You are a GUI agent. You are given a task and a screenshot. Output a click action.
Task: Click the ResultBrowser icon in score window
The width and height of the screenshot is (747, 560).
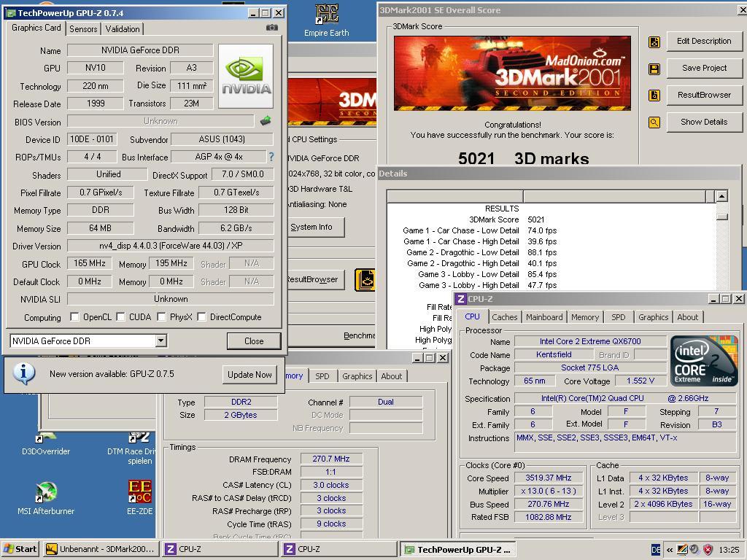654,96
